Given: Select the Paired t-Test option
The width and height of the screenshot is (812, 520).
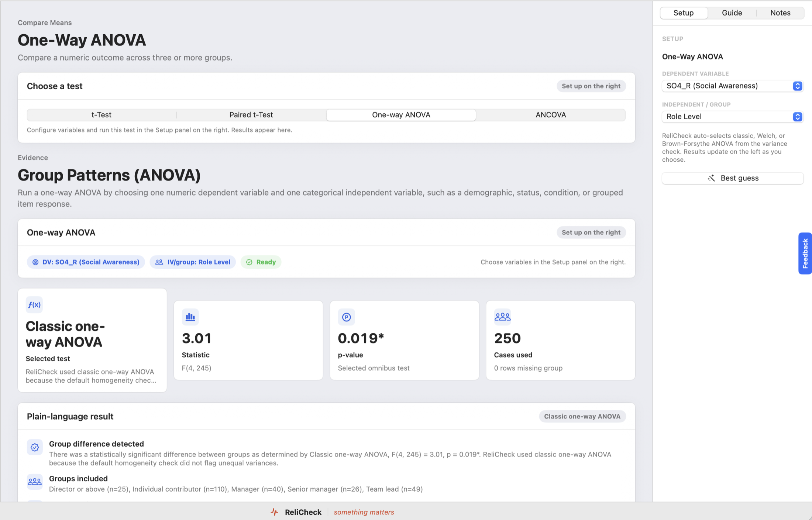Looking at the screenshot, I should pos(251,115).
